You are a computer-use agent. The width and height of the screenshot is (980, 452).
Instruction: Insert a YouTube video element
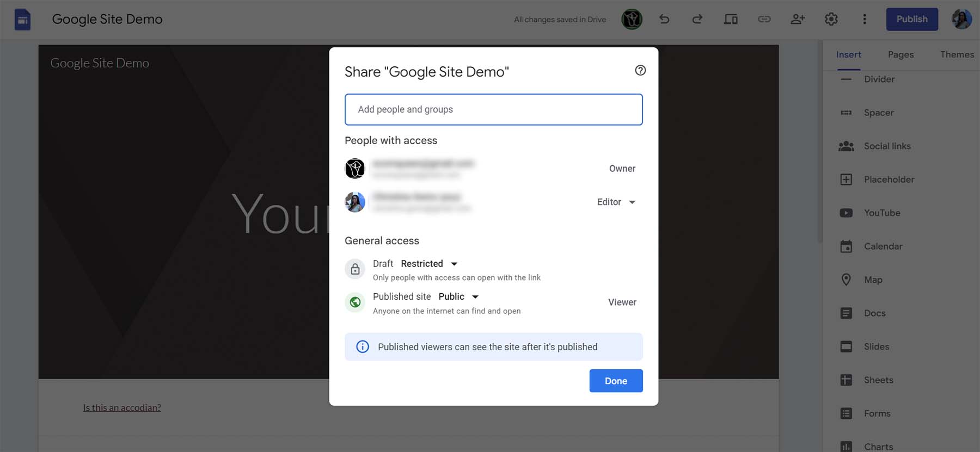point(881,213)
